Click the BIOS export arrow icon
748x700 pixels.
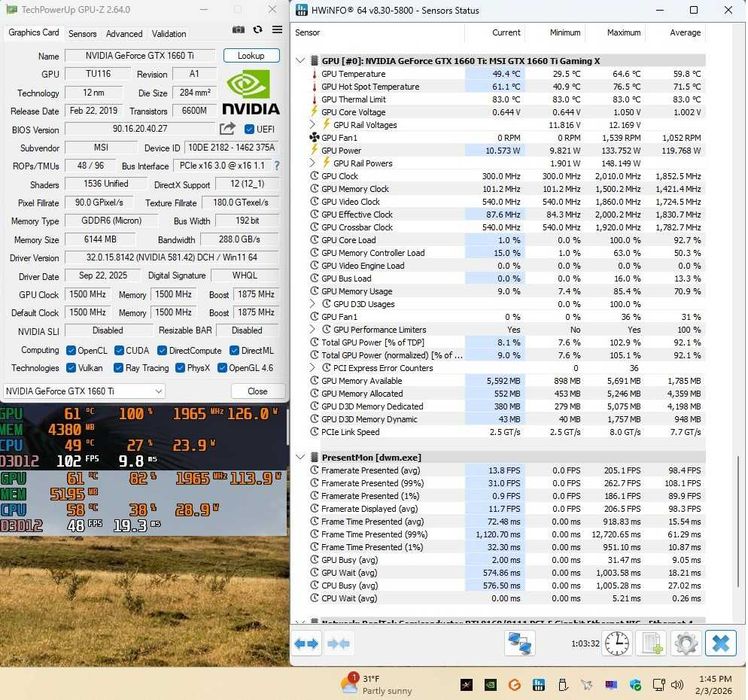click(x=228, y=128)
